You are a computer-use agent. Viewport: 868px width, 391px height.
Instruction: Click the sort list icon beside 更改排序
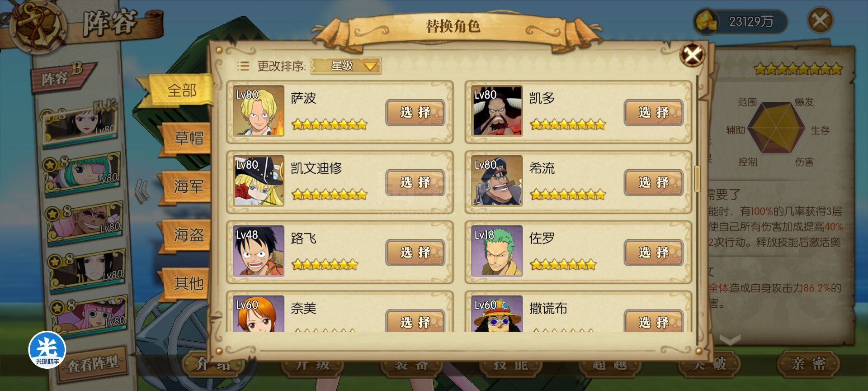tap(243, 66)
